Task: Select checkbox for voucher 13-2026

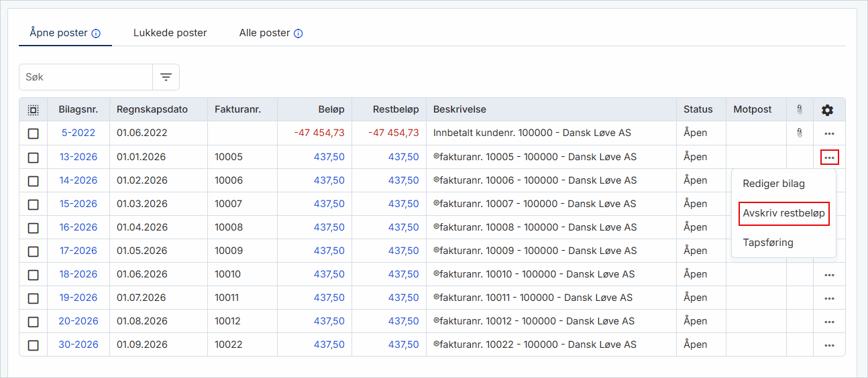Action: pyautogui.click(x=33, y=157)
